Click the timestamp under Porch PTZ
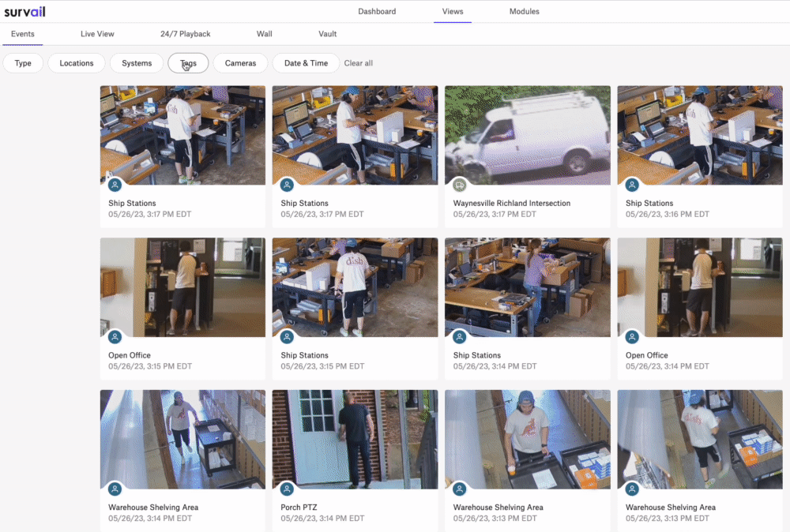 click(x=322, y=519)
